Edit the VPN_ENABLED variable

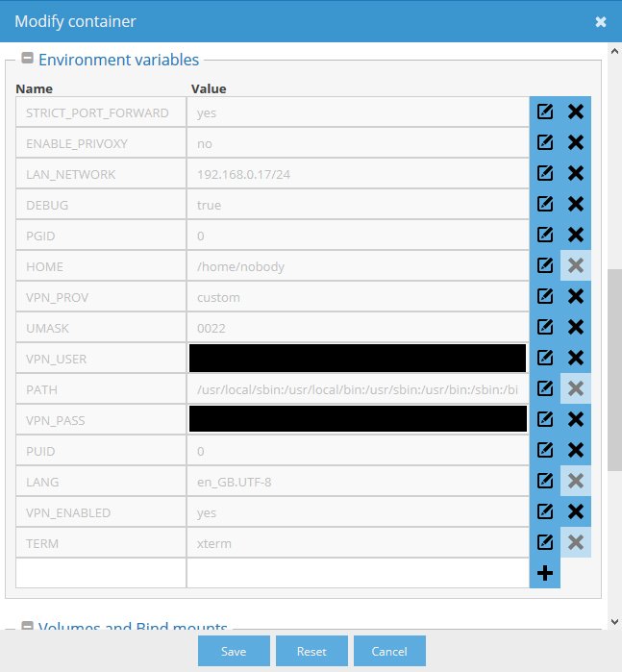(545, 511)
